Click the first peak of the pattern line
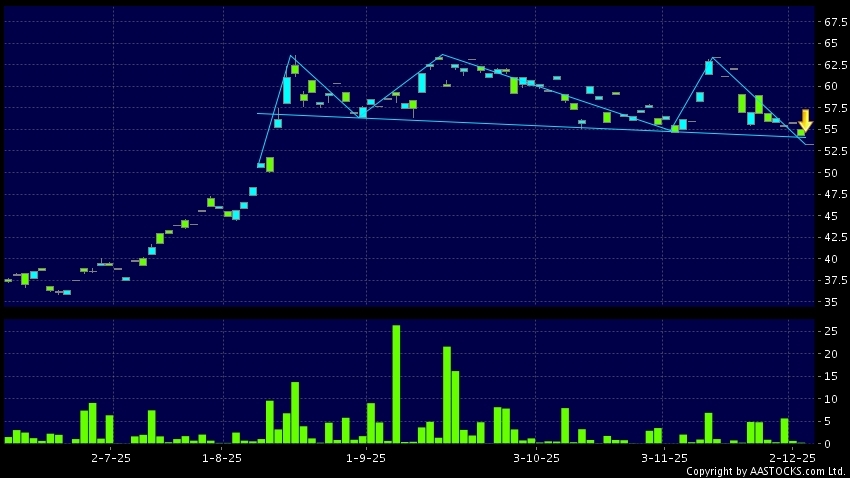Screen dimensions: 850x478 [x=291, y=56]
